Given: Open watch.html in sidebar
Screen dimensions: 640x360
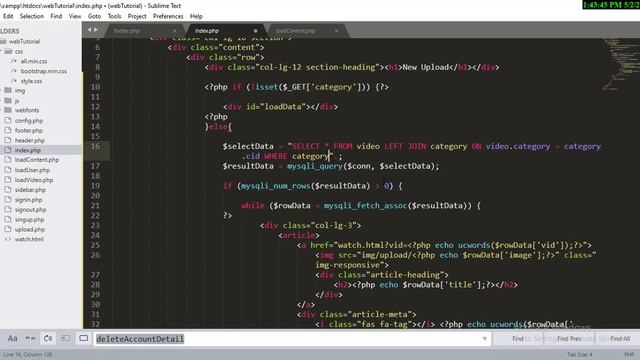Looking at the screenshot, I should coord(29,239).
